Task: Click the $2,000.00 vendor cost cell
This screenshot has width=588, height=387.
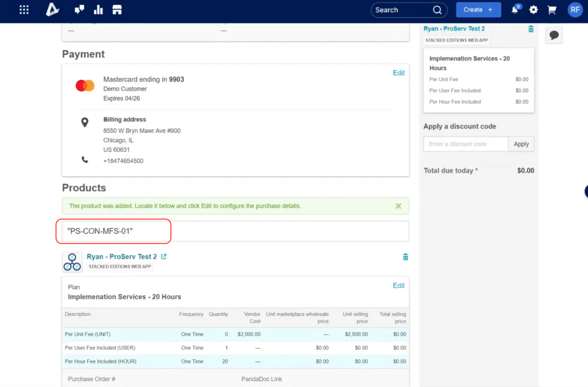Action: coord(249,334)
